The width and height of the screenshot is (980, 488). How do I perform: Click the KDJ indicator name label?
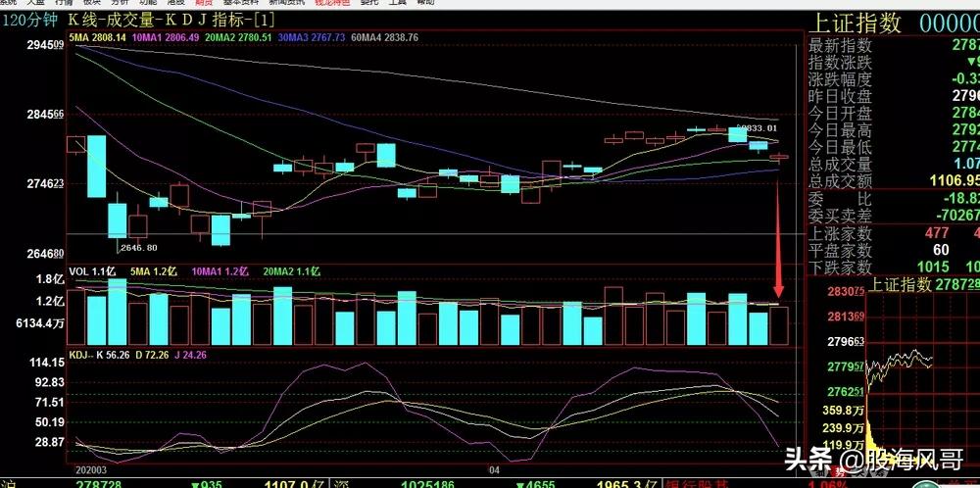tap(80, 355)
